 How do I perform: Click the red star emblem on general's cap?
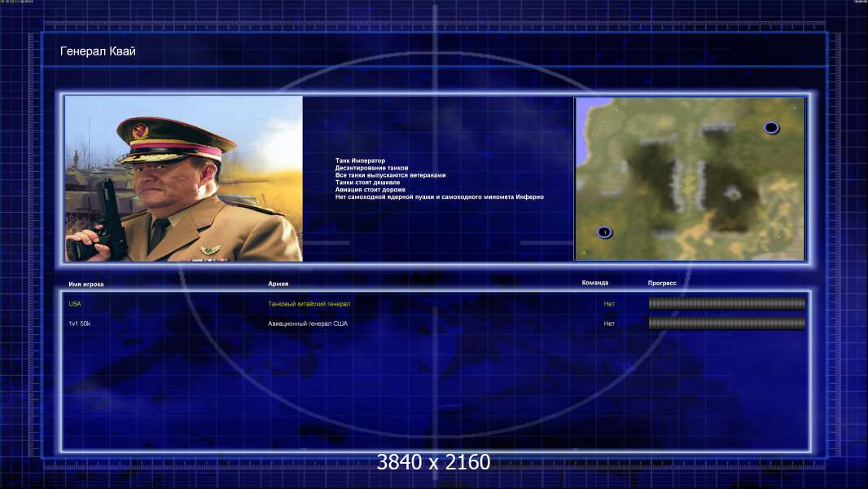[x=140, y=130]
